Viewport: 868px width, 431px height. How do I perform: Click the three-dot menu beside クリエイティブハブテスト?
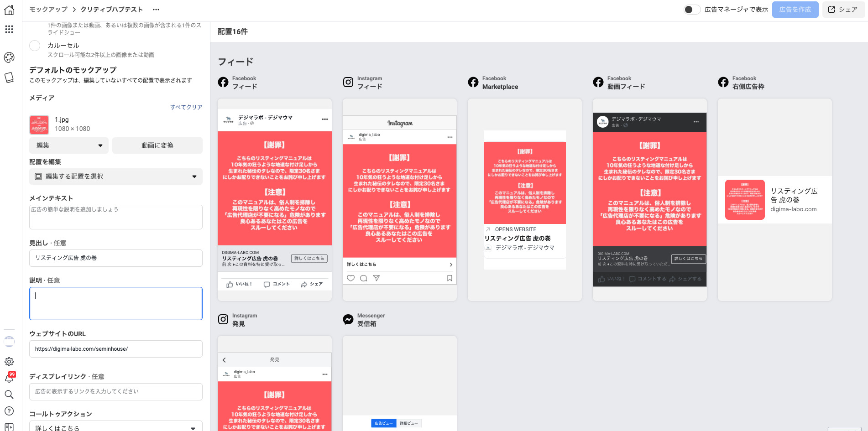click(x=156, y=10)
